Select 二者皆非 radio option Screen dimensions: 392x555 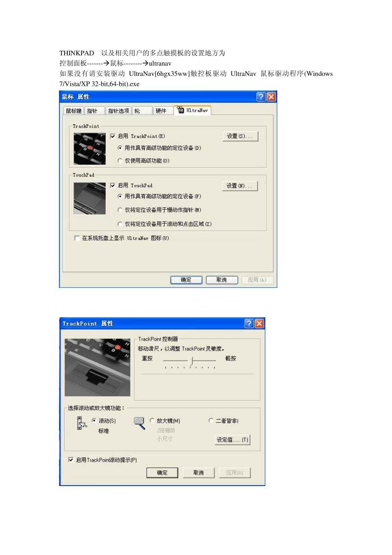click(211, 421)
